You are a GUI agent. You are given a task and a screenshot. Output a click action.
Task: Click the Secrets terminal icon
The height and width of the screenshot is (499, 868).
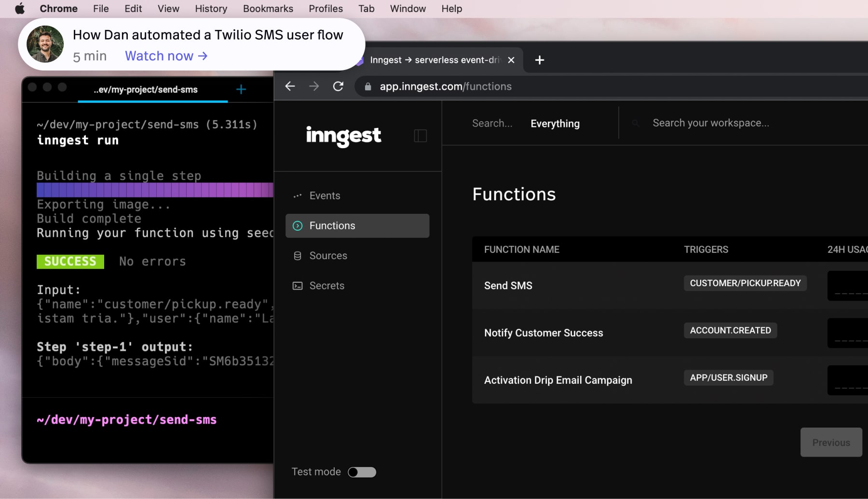click(298, 286)
